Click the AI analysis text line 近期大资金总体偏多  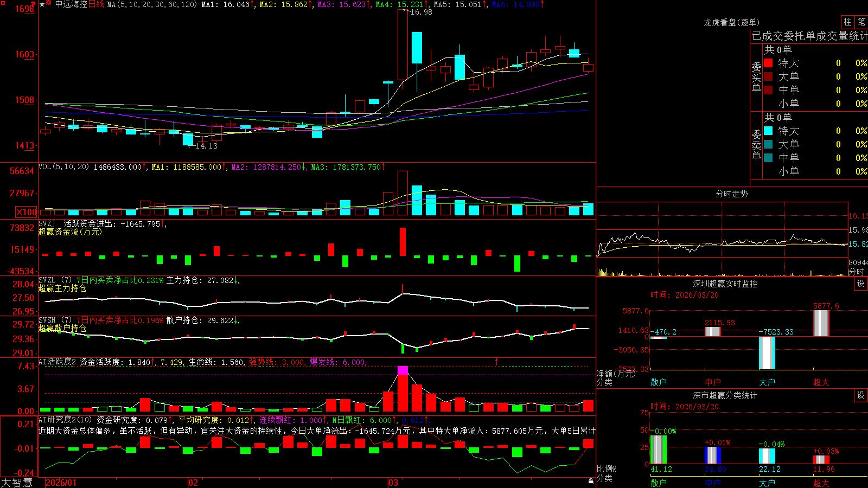(x=317, y=431)
